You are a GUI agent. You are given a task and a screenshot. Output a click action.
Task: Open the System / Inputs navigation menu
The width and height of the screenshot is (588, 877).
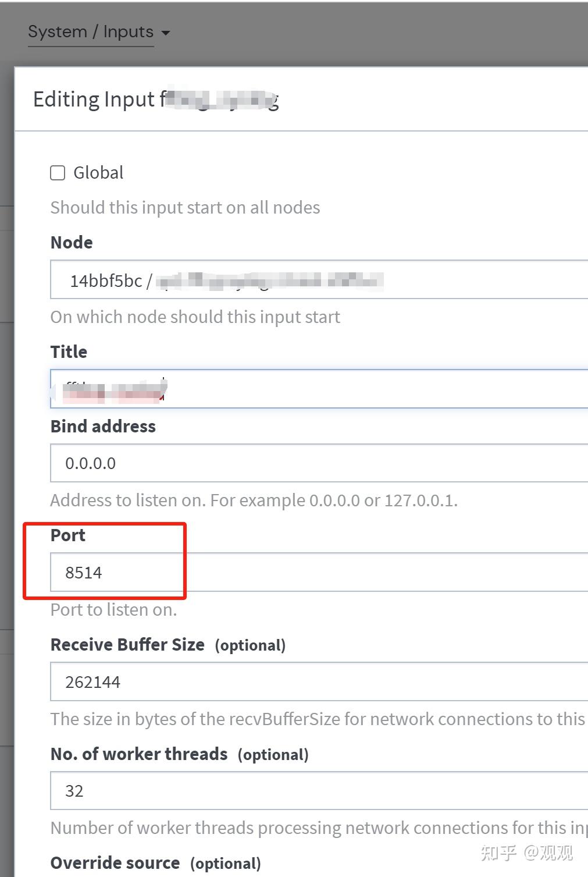91,32
